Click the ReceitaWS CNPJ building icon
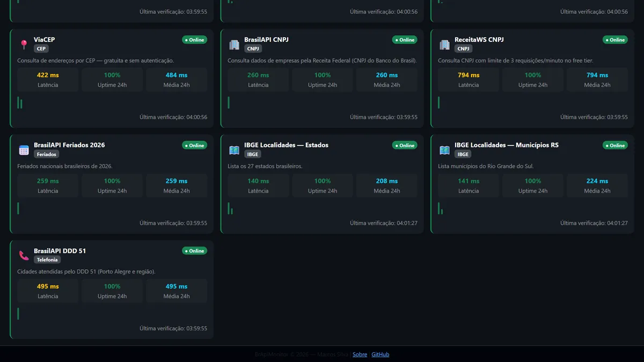This screenshot has width=644, height=362. point(444,45)
